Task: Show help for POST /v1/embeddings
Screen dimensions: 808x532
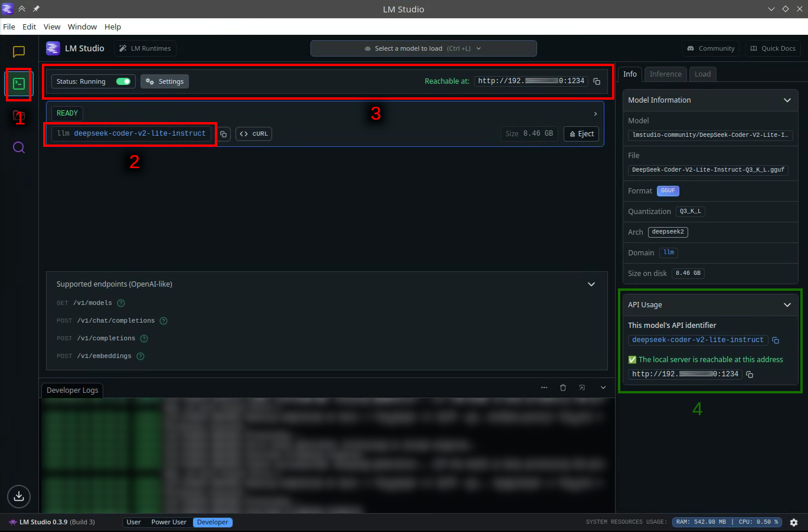Action: click(x=140, y=356)
